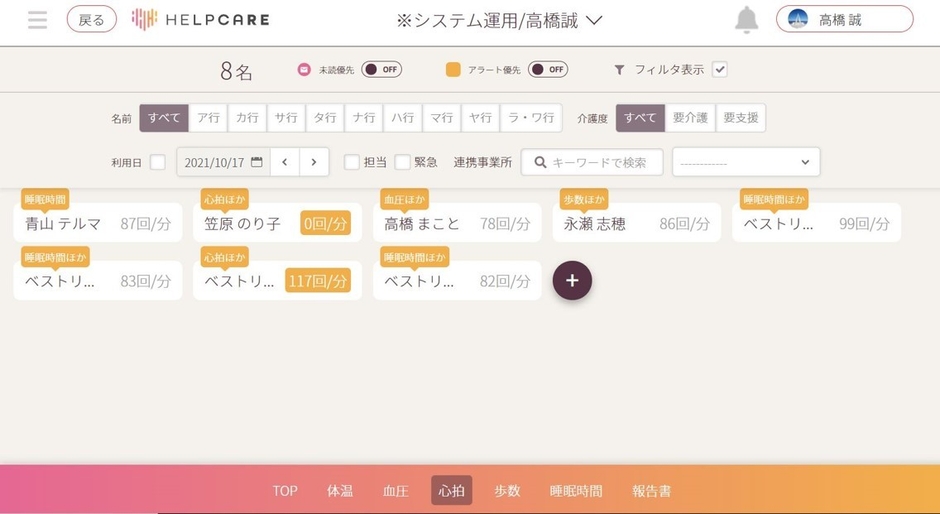The width and height of the screenshot is (940, 514).
Task: Toggle the アラート優先 switch
Action: pos(548,70)
